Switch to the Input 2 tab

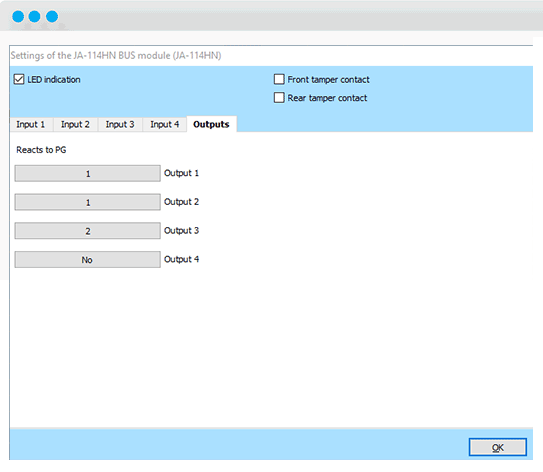tap(75, 124)
